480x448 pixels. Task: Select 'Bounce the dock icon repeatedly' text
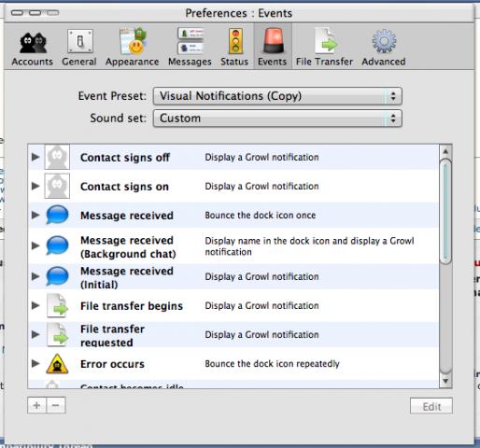click(272, 364)
